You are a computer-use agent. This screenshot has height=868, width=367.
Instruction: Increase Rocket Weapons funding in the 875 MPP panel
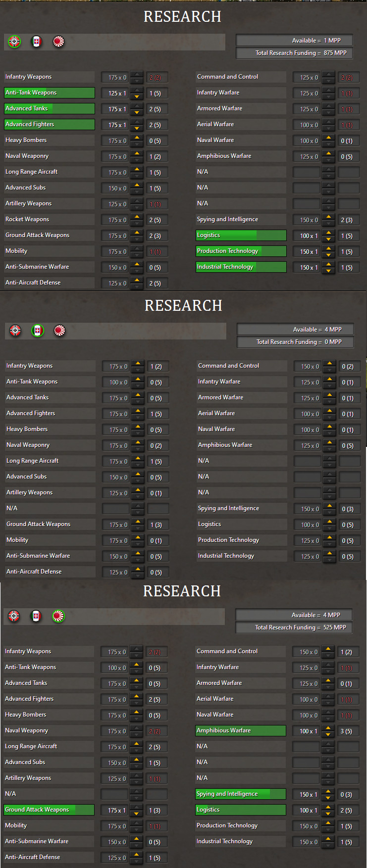[137, 217]
